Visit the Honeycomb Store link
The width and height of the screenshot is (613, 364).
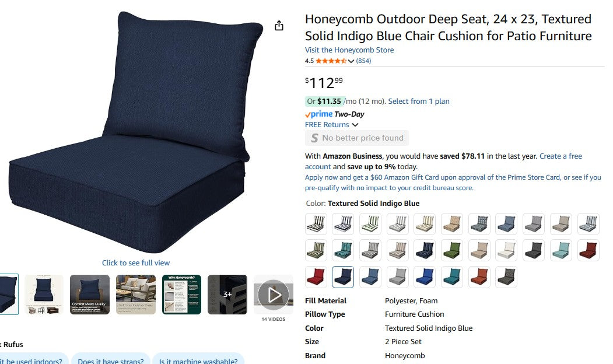349,50
